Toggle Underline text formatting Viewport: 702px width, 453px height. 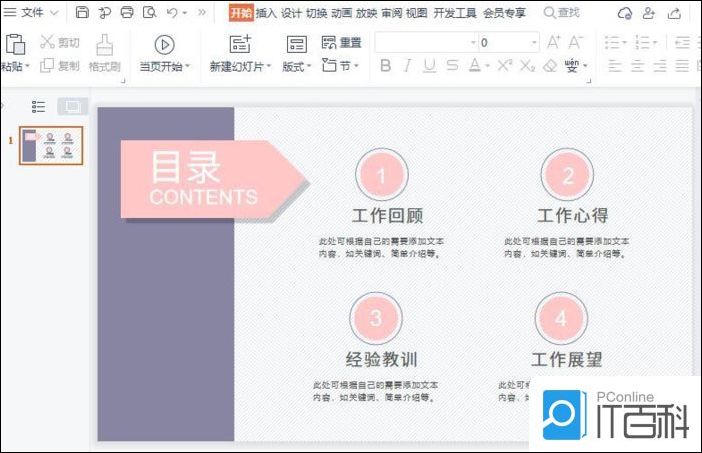429,66
